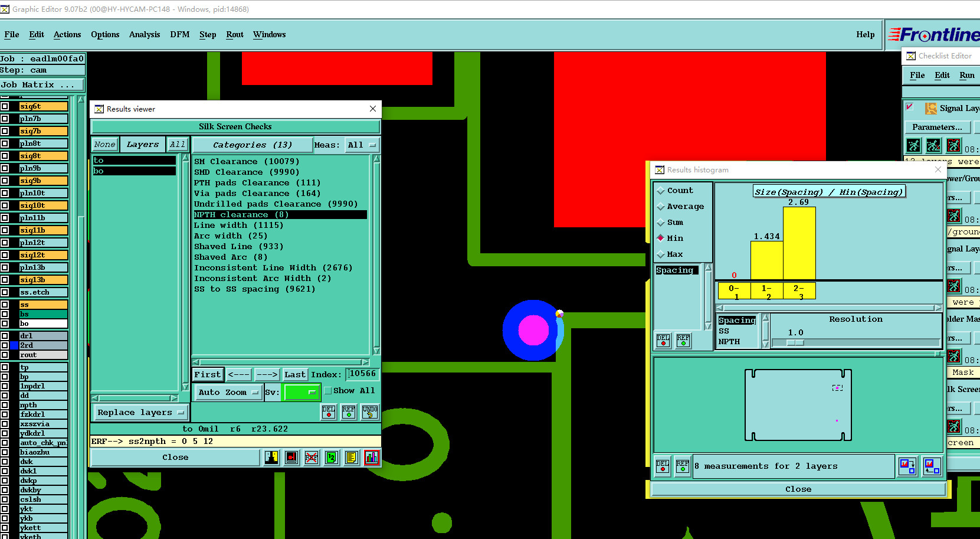Click the yellow 1-2 histogram range bin
Viewport: 980px width, 539px height.
[x=767, y=291]
